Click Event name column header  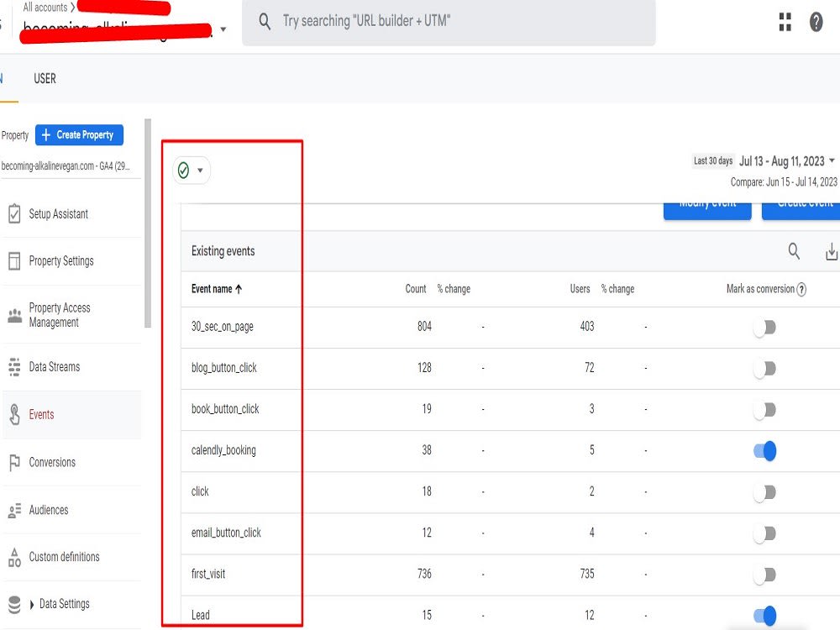point(212,289)
